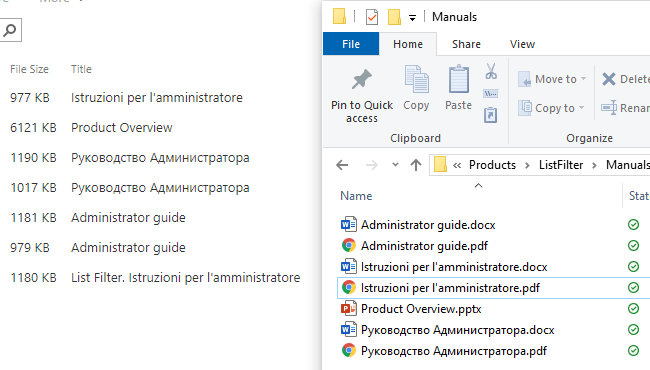Click the Paste clipboard icon
The height and width of the screenshot is (370, 650).
(458, 79)
